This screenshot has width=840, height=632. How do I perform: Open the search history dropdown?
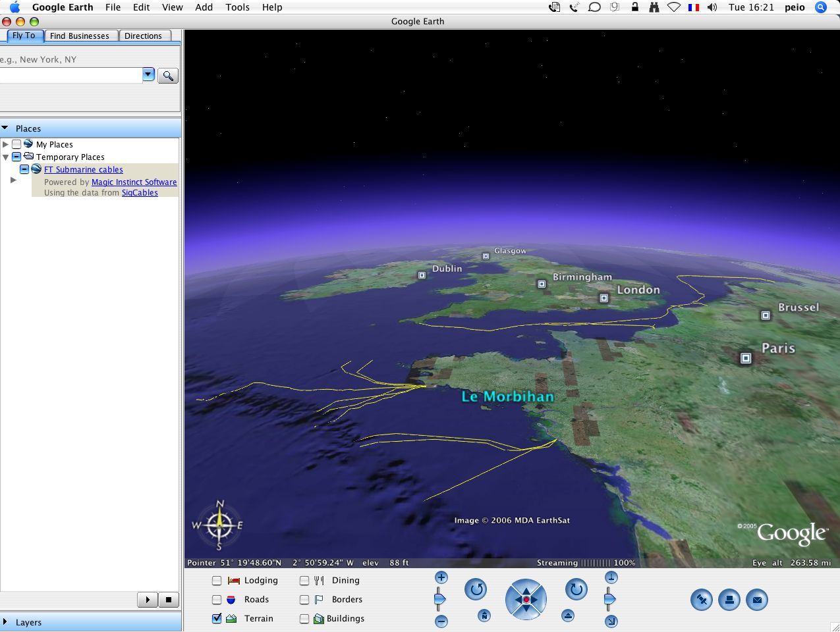click(x=148, y=74)
